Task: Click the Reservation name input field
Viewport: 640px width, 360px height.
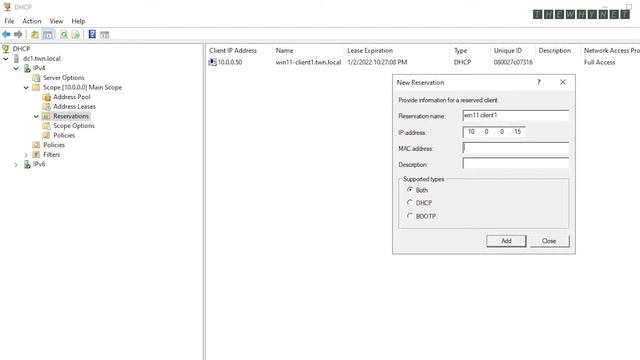Action: point(516,116)
